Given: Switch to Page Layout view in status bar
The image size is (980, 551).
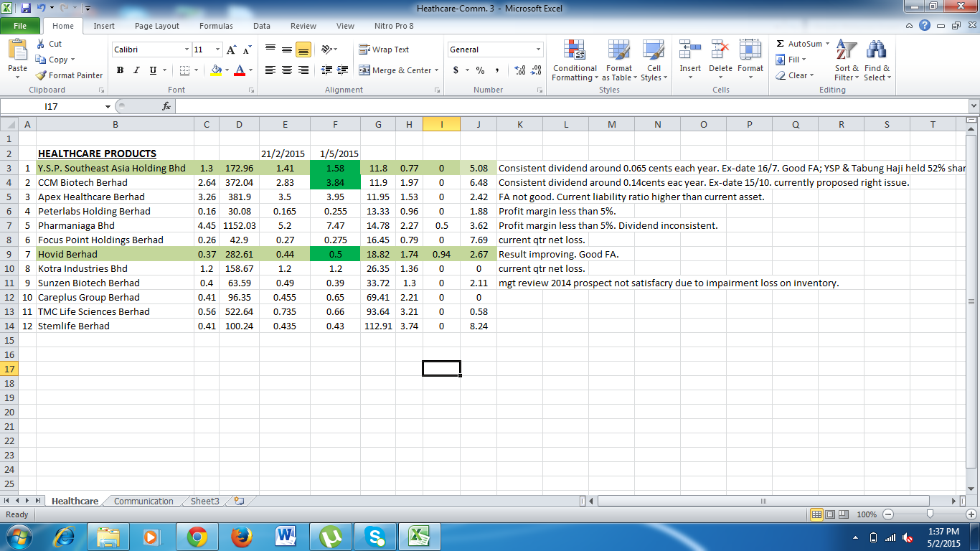Looking at the screenshot, I should click(831, 514).
